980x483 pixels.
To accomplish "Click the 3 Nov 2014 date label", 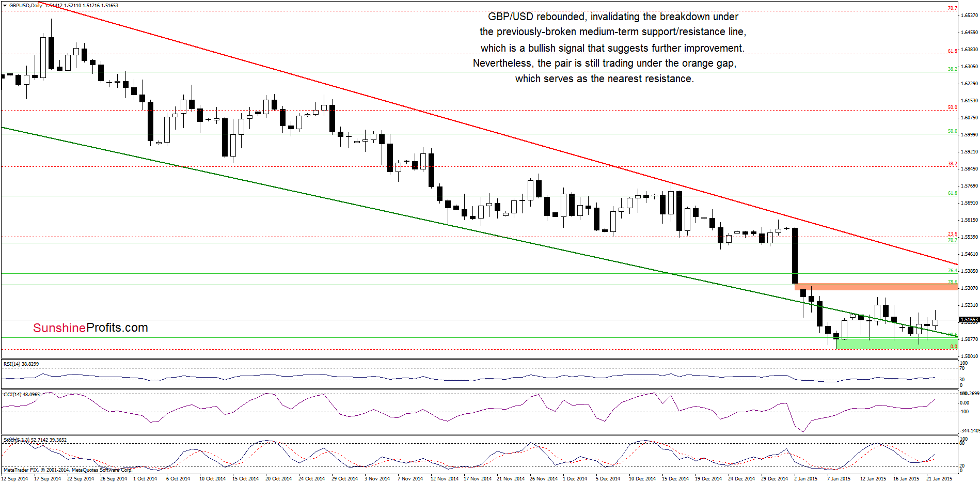I will click(377, 479).
